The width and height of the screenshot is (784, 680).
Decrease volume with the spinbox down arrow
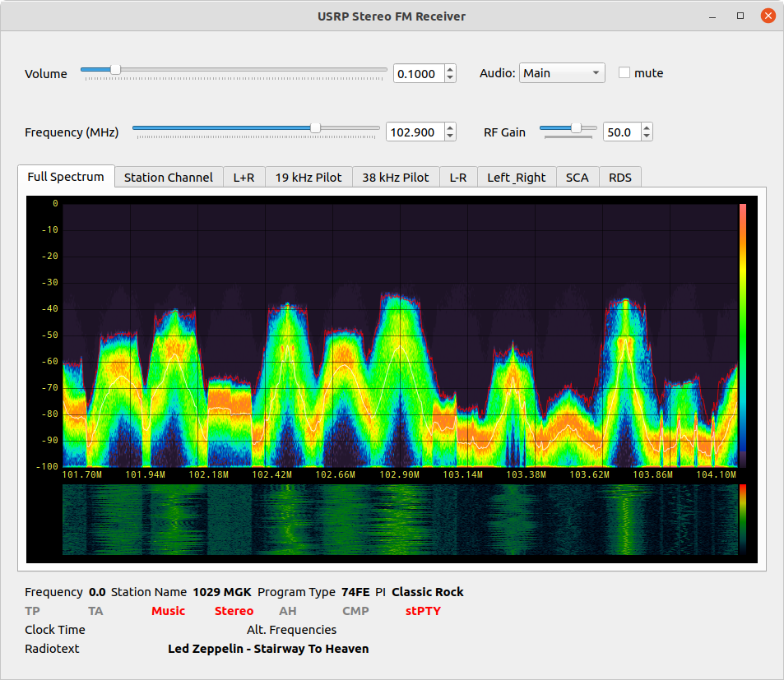coord(450,78)
